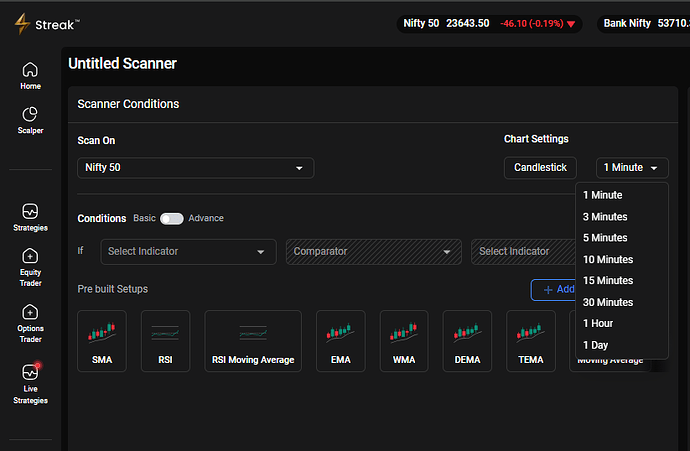Click the Chart Settings label
This screenshot has width=690, height=451.
pyautogui.click(x=536, y=139)
